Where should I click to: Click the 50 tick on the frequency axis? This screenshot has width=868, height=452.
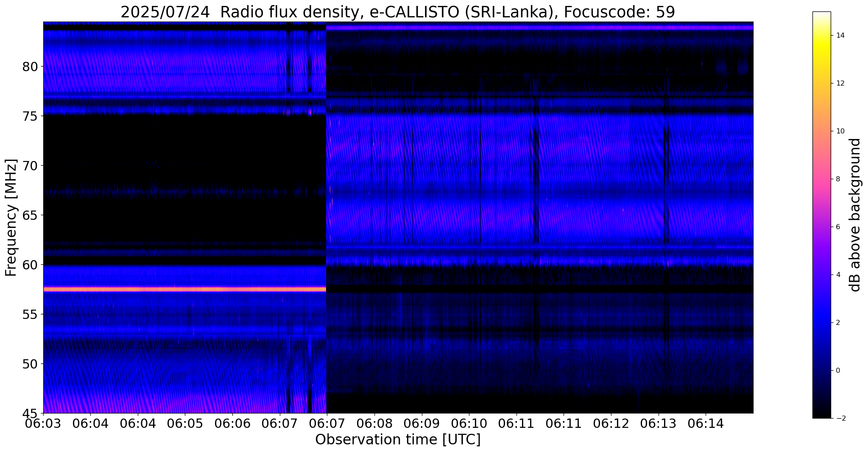click(x=30, y=363)
